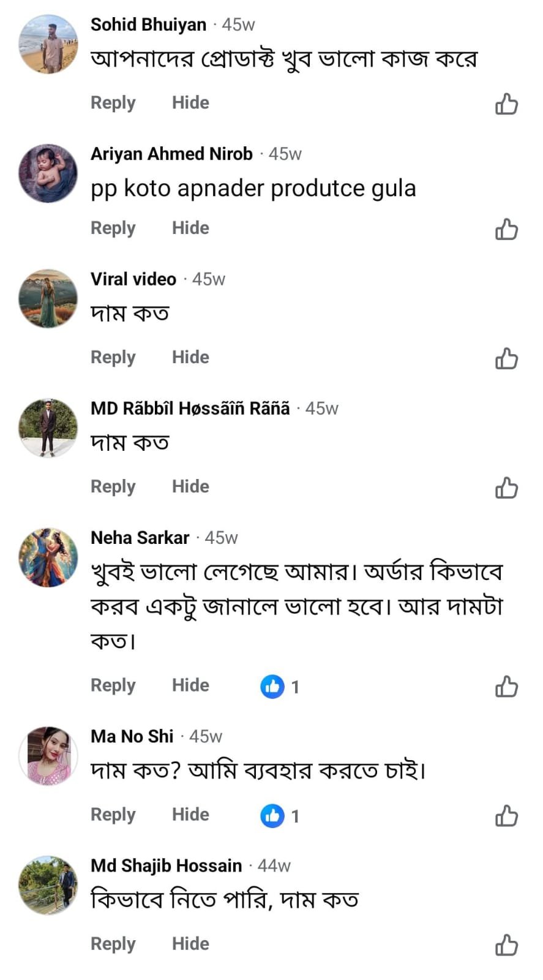Reply to Md Shajib Hossain's comment
543x980 pixels.
[113, 944]
